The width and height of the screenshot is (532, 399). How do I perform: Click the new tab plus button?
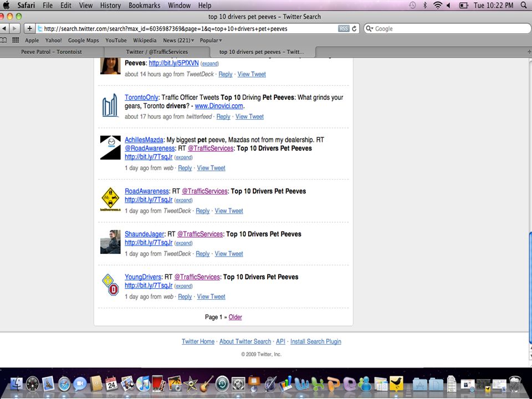pyautogui.click(x=529, y=52)
